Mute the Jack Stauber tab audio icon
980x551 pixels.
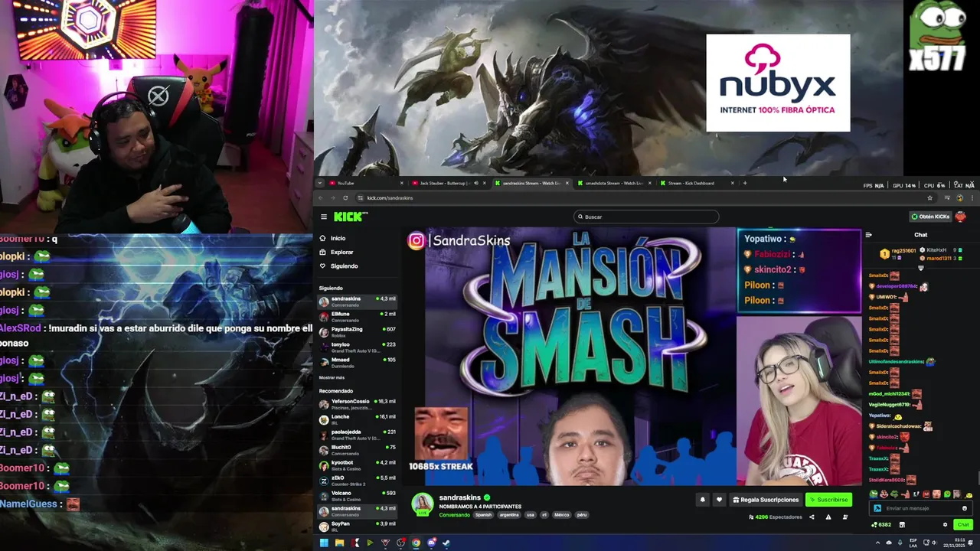[x=475, y=183]
